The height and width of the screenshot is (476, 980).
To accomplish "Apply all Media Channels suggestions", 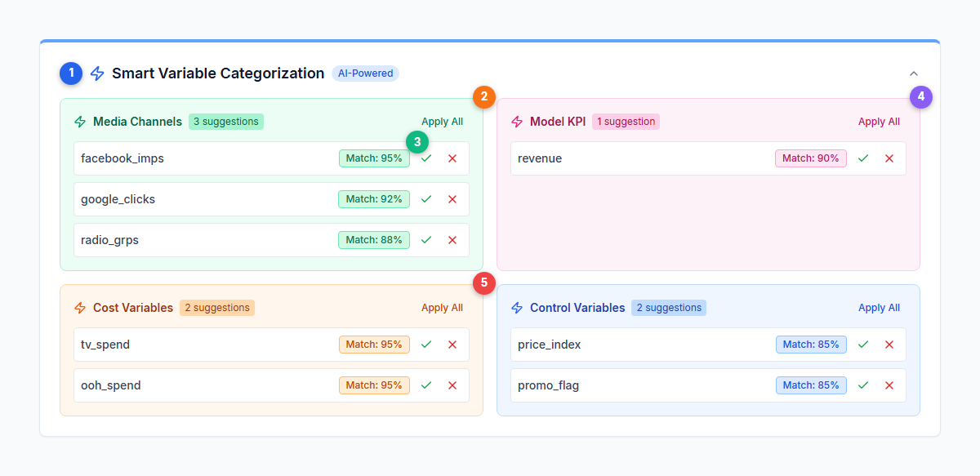I will pyautogui.click(x=442, y=122).
